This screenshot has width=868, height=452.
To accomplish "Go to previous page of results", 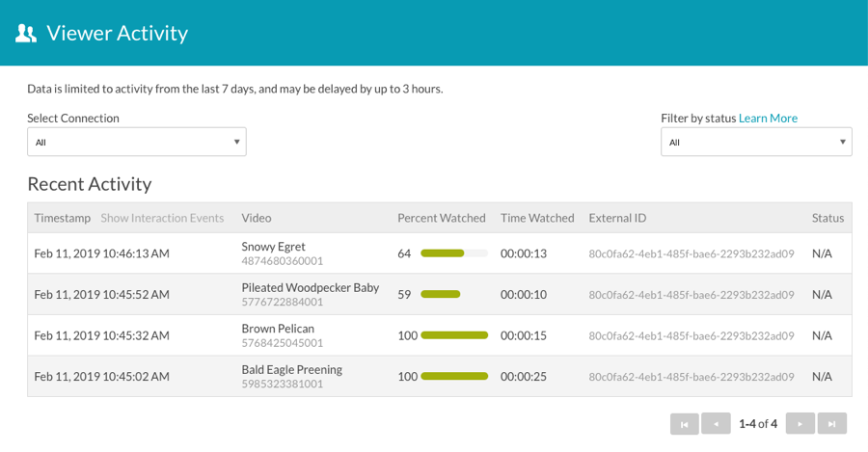I will click(716, 424).
